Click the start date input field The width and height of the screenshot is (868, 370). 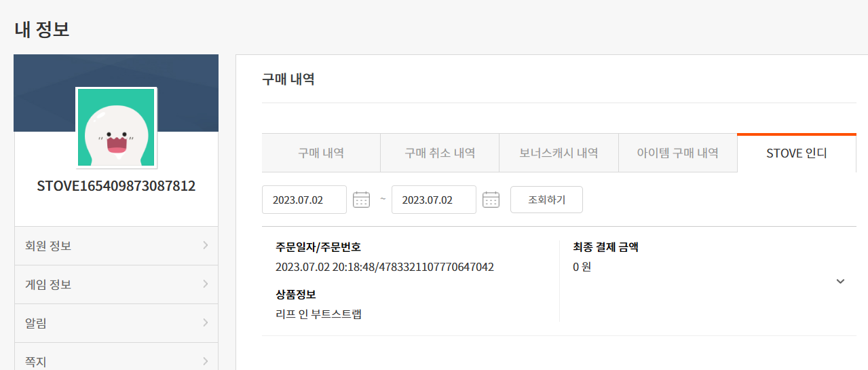click(x=304, y=200)
